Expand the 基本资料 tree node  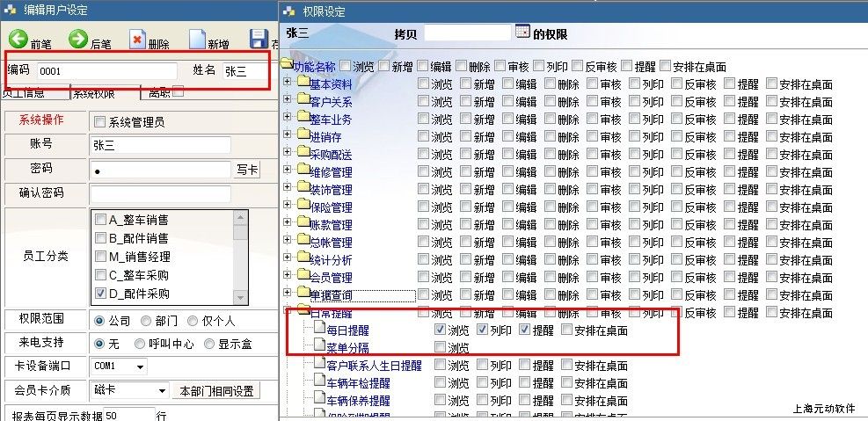288,83
